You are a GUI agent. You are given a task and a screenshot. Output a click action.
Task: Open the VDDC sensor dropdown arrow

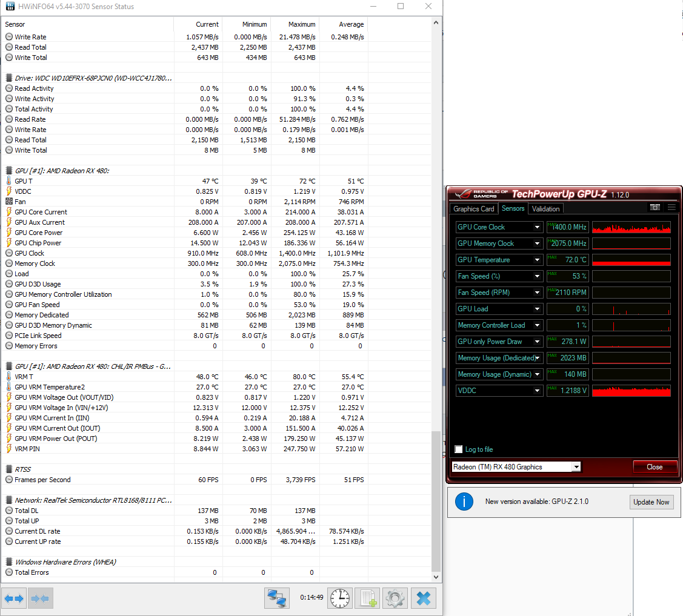pyautogui.click(x=537, y=391)
